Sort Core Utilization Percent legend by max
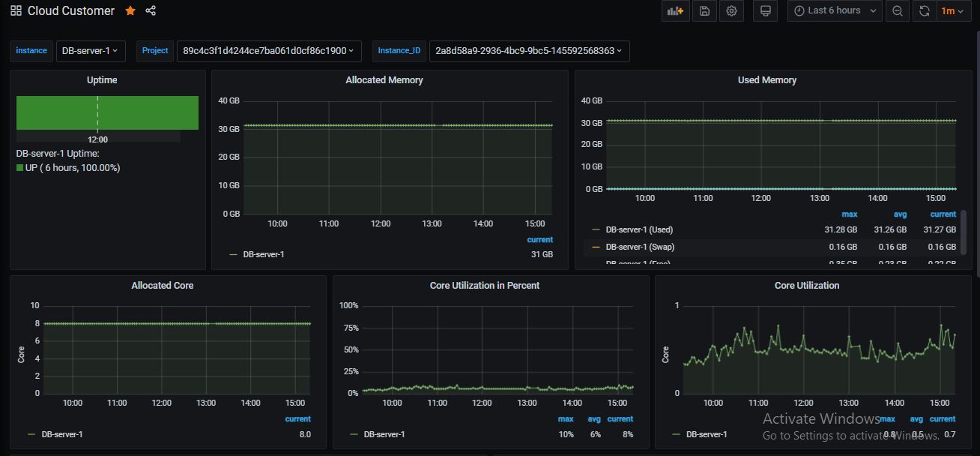Image resolution: width=980 pixels, height=456 pixels. [566, 419]
